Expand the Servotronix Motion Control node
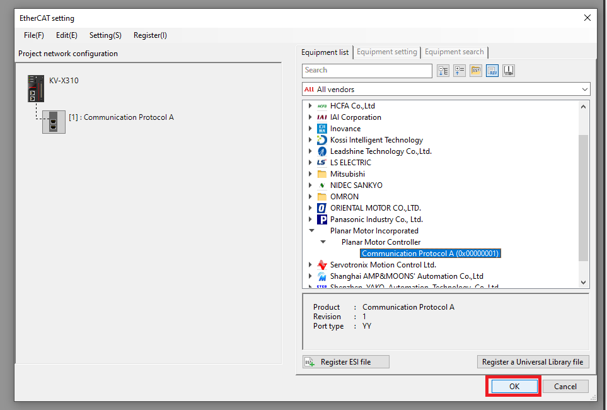This screenshot has height=410, width=607. pyautogui.click(x=310, y=264)
